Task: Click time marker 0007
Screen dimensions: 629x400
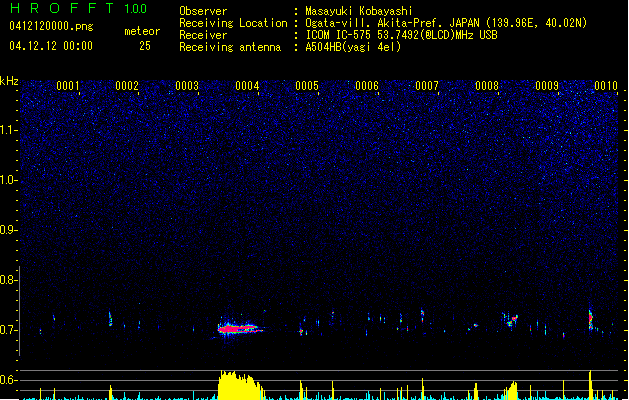Action: 427,86
